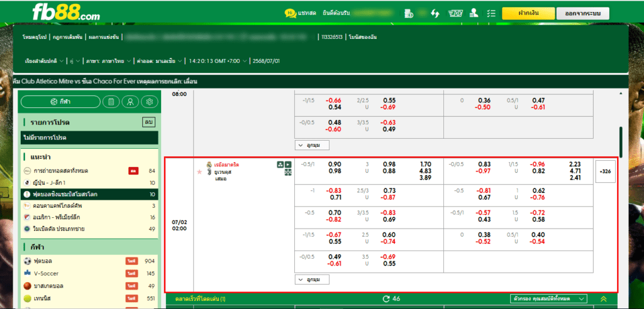Click เรอัลมาดริด team name
The image size is (644, 309).
pyautogui.click(x=226, y=165)
